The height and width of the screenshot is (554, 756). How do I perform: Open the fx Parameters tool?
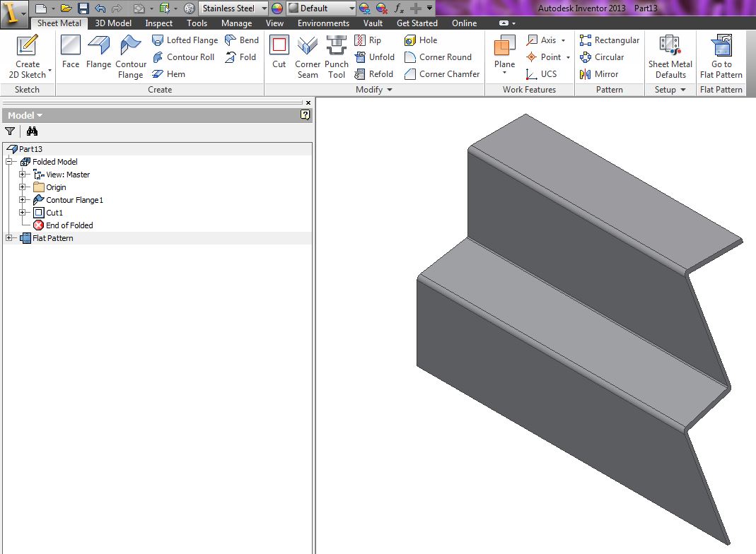coord(399,8)
